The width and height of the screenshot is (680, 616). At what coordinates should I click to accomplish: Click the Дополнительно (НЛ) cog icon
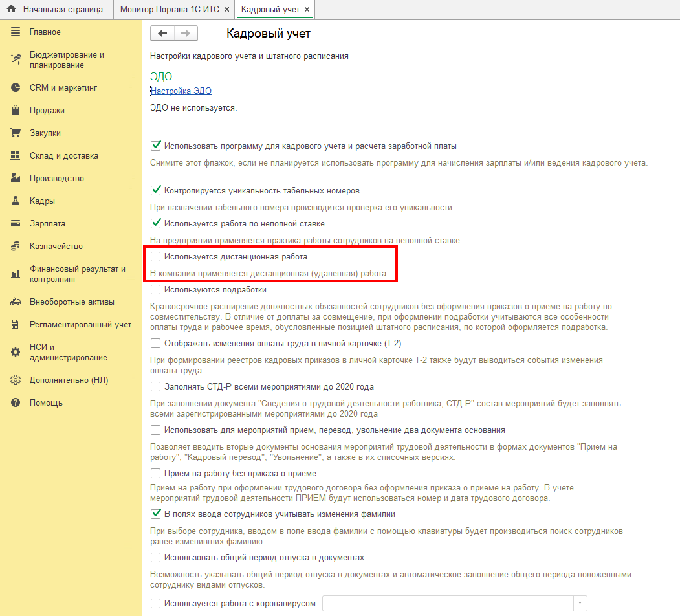tap(16, 380)
